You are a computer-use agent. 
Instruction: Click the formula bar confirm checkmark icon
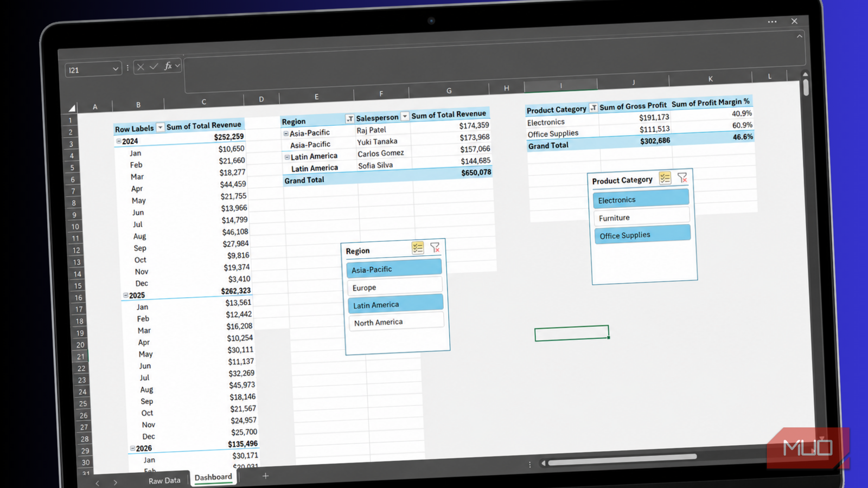point(154,66)
